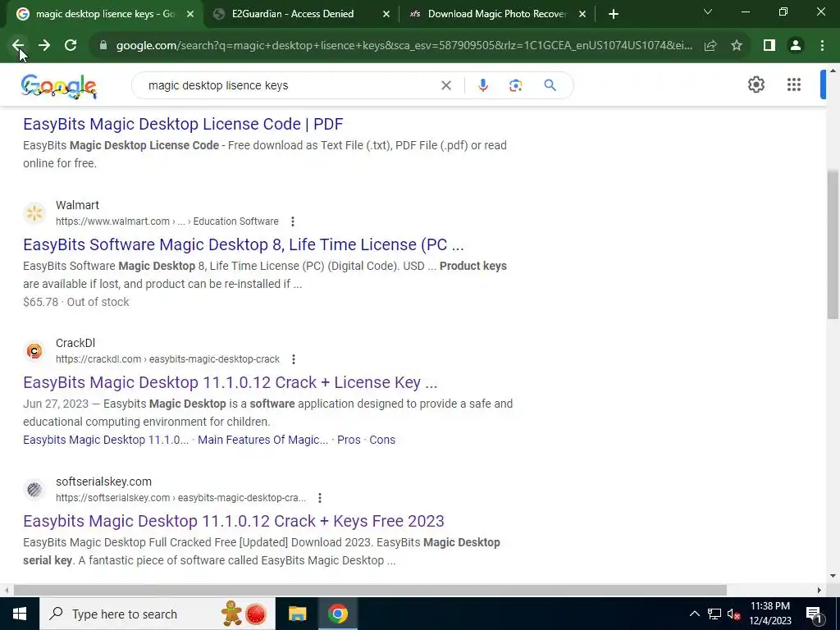
Task: Click the scroll right arrow
Action: pos(819,590)
